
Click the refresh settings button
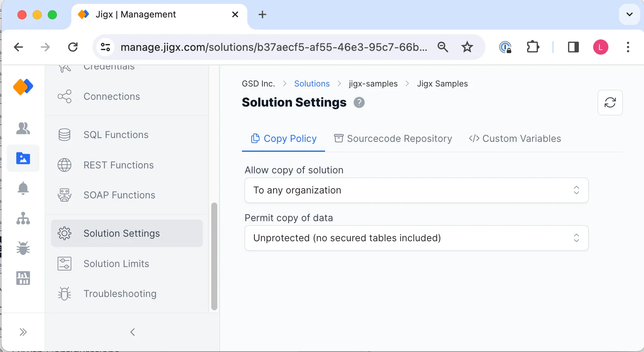click(610, 102)
